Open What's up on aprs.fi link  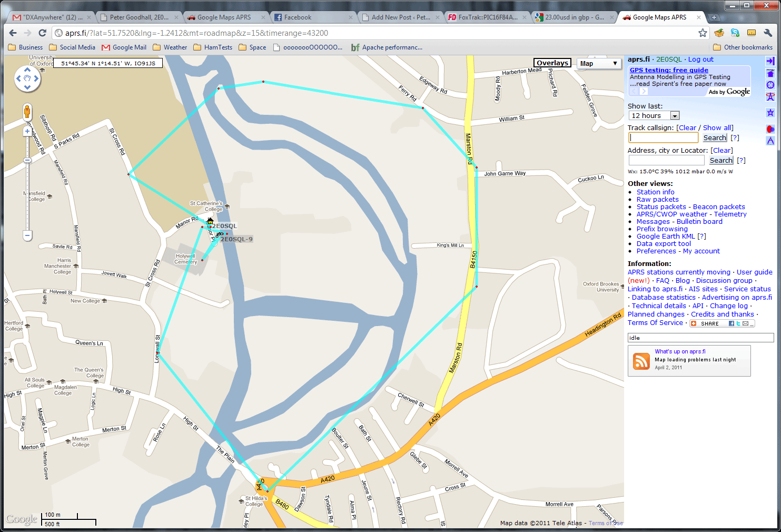point(680,351)
